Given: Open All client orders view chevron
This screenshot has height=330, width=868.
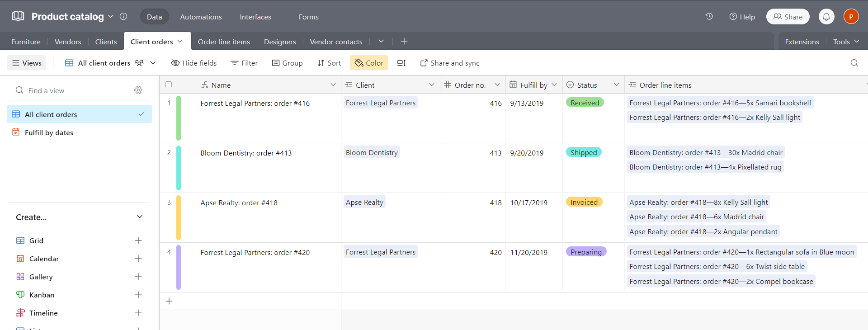Looking at the screenshot, I should (x=153, y=63).
